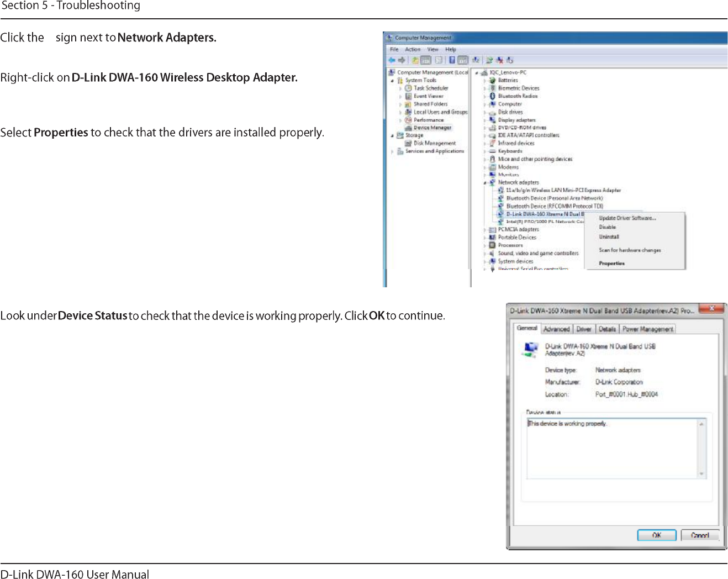The image size is (728, 579).
Task: Switch to the Advanced tab
Action: (x=556, y=329)
